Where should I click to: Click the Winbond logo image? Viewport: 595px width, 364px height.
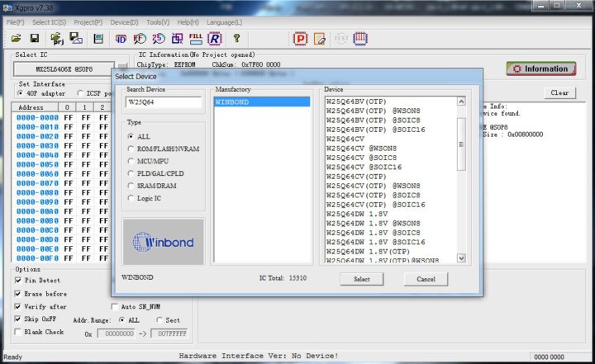(164, 242)
